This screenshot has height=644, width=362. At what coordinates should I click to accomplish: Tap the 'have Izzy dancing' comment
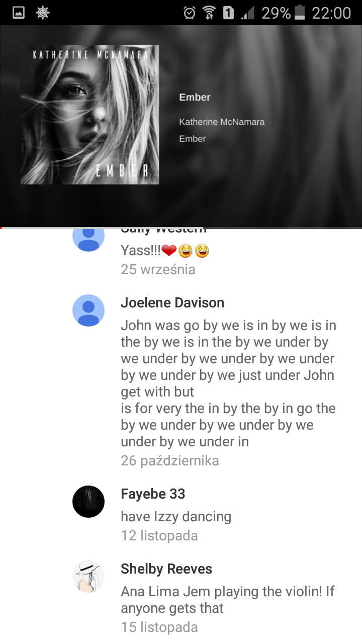(x=176, y=517)
